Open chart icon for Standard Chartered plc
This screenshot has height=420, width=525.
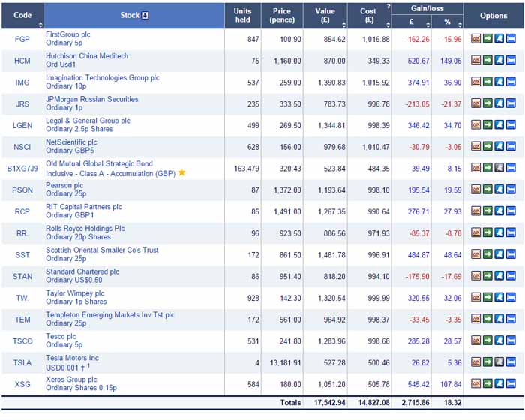click(x=475, y=276)
